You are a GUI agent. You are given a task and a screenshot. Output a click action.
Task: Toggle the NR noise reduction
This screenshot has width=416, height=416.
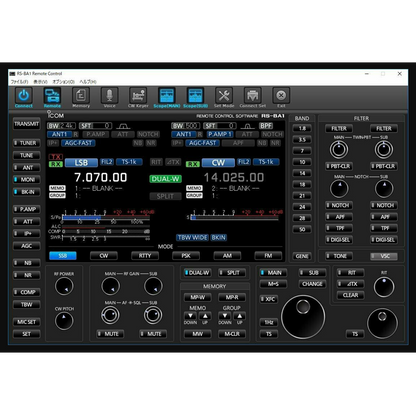(x=26, y=275)
